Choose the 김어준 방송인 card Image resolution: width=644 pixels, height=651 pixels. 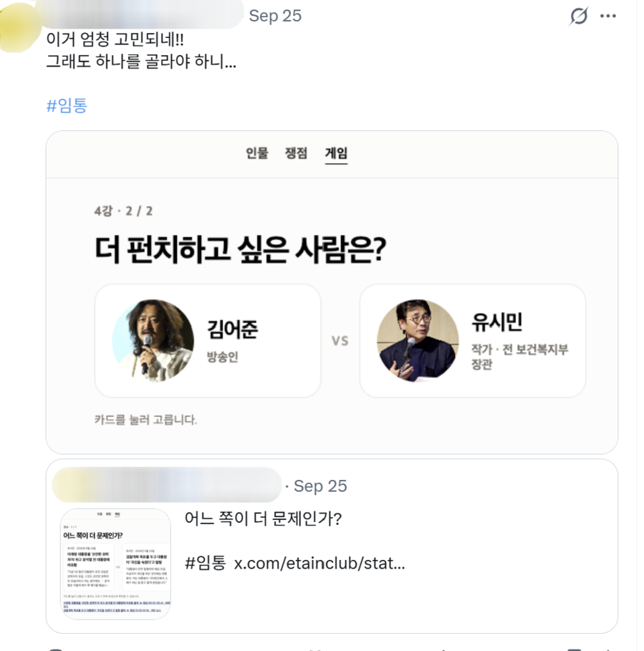click(x=208, y=341)
